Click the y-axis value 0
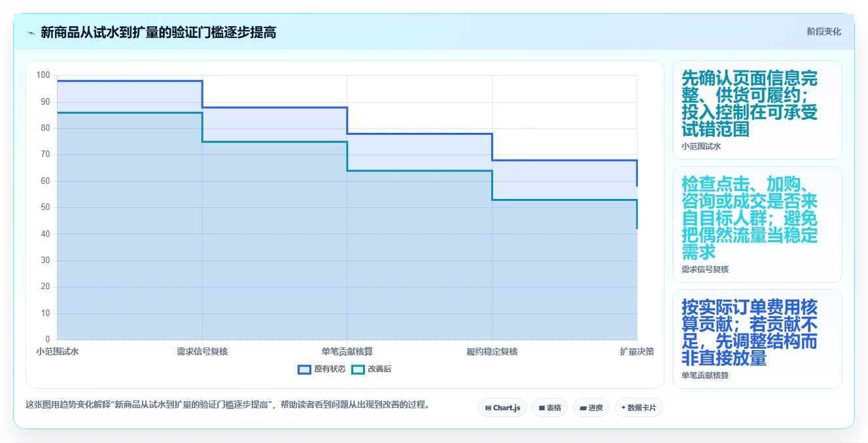Image resolution: width=868 pixels, height=443 pixels. point(48,339)
